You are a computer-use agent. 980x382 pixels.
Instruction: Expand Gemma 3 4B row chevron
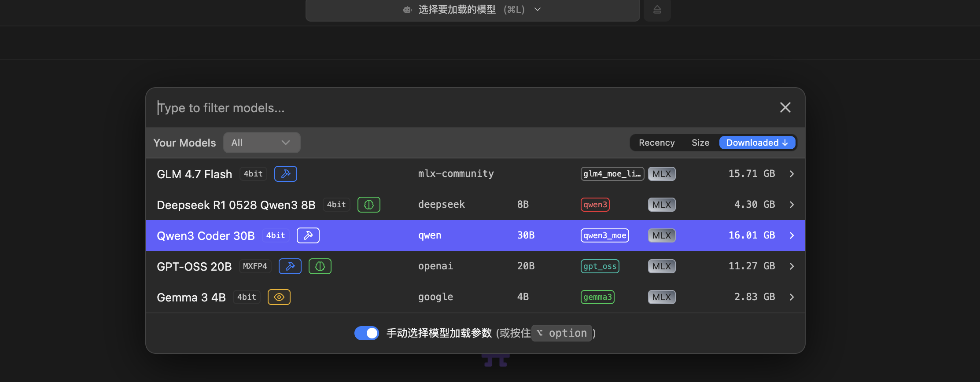point(792,297)
